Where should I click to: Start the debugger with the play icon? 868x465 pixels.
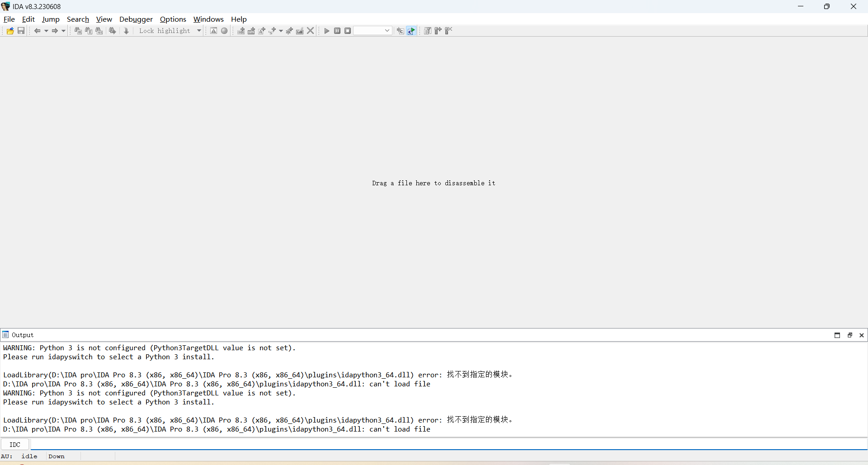pos(326,30)
